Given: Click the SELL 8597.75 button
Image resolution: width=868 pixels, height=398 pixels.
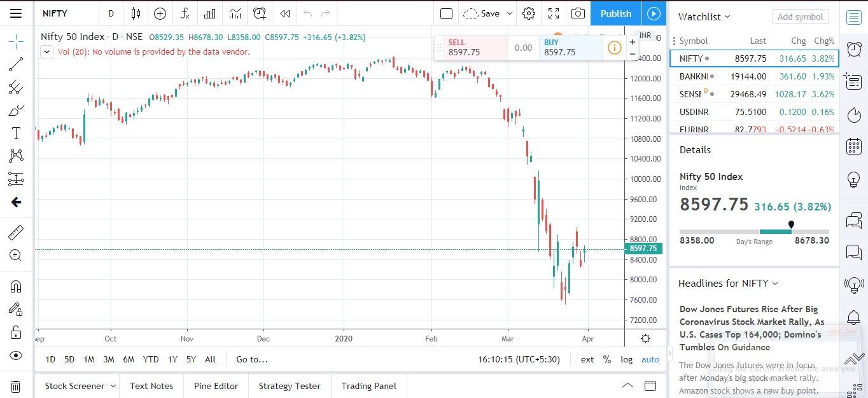Looking at the screenshot, I should click(x=472, y=48).
